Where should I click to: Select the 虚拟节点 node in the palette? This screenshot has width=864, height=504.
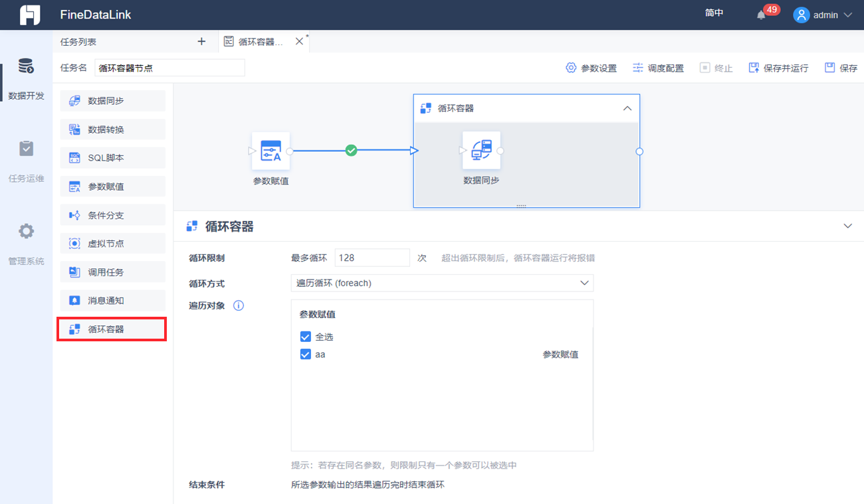click(112, 244)
